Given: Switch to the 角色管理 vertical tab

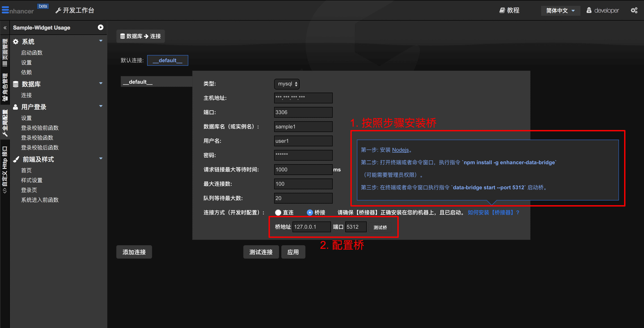Looking at the screenshot, I should pyautogui.click(x=5, y=87).
